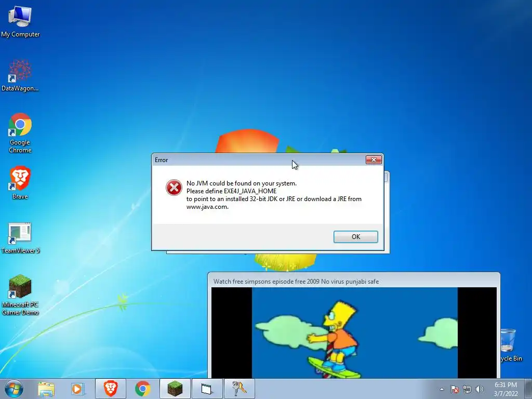
Task: Open the clock showing 6:31 PM
Action: point(506,389)
